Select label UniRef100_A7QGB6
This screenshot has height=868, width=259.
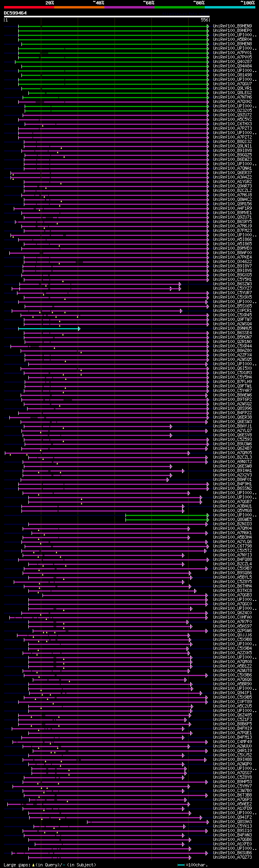(x=232, y=840)
